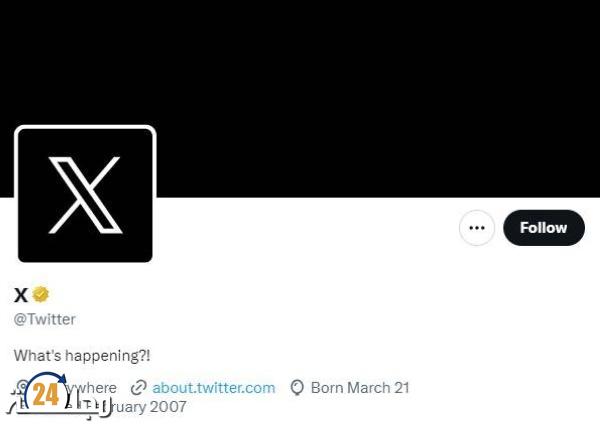The width and height of the screenshot is (600, 427).
Task: Click the chain link icon before about.twitter.com
Action: coord(139,388)
